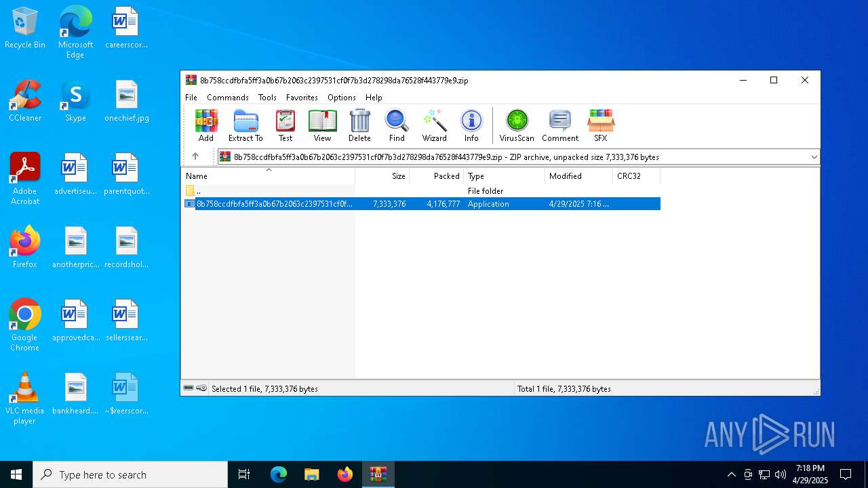868x488 pixels.
Task: Expand the archive path dropdown
Action: [814, 157]
